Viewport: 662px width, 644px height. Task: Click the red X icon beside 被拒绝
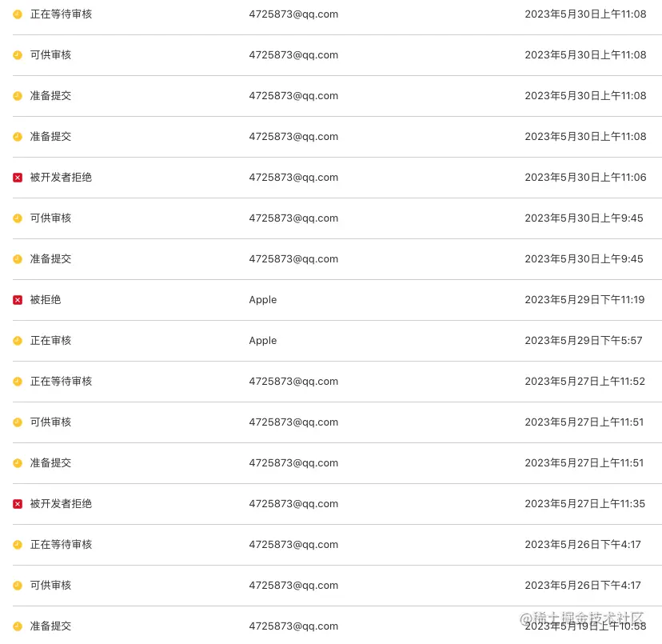18,300
